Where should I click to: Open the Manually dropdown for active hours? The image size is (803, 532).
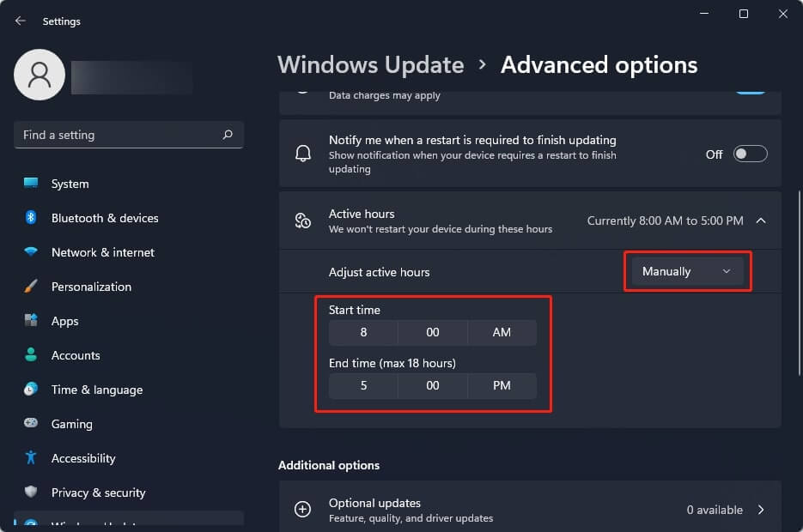tap(687, 271)
